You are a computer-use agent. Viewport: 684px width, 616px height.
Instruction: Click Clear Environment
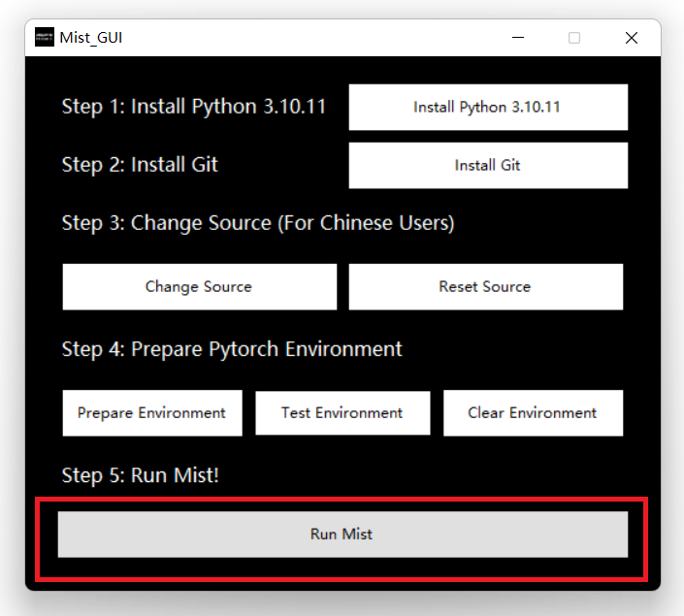point(533,412)
